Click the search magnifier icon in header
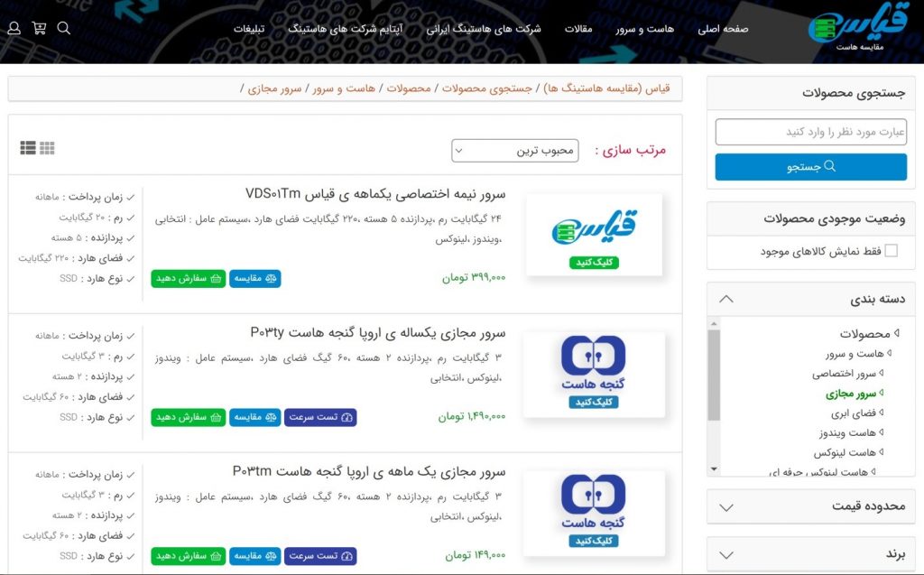The height and width of the screenshot is (575, 924). click(x=63, y=28)
